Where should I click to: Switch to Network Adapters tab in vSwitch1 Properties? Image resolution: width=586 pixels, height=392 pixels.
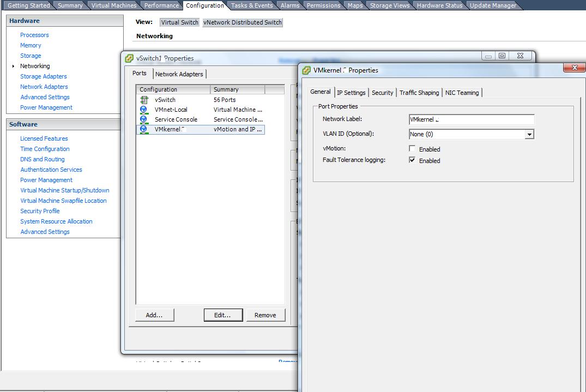click(x=179, y=74)
